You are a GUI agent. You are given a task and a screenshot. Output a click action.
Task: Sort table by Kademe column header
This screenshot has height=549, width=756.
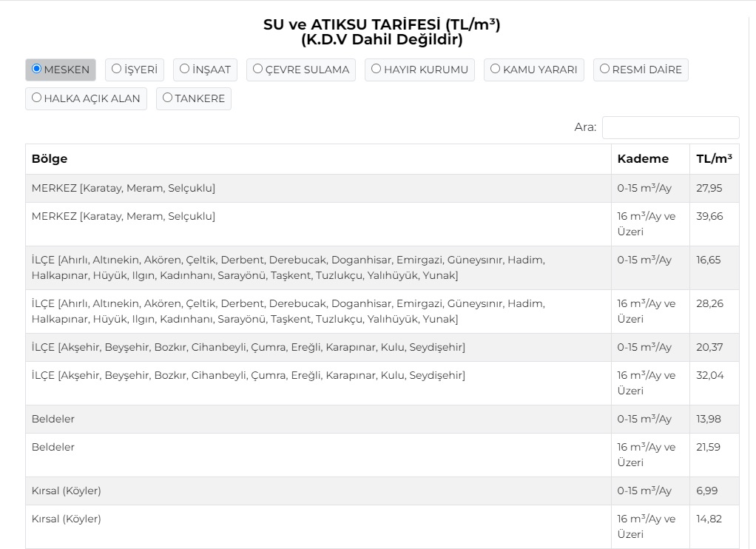pos(642,159)
